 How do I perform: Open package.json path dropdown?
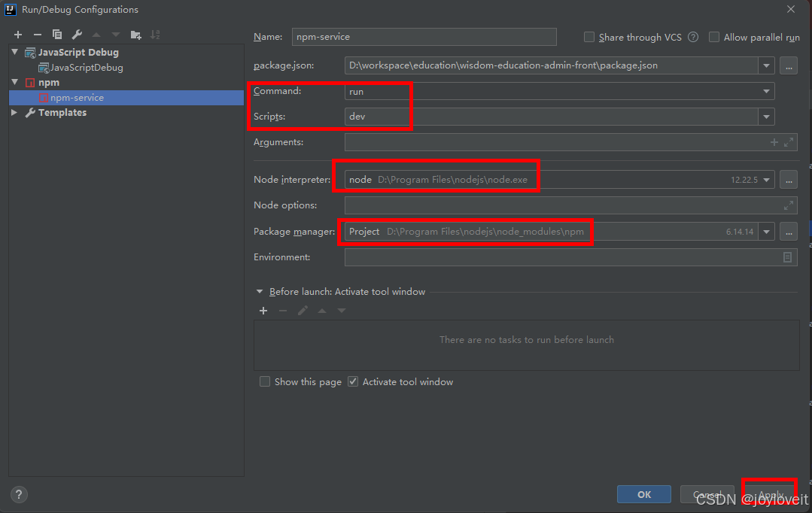click(766, 65)
